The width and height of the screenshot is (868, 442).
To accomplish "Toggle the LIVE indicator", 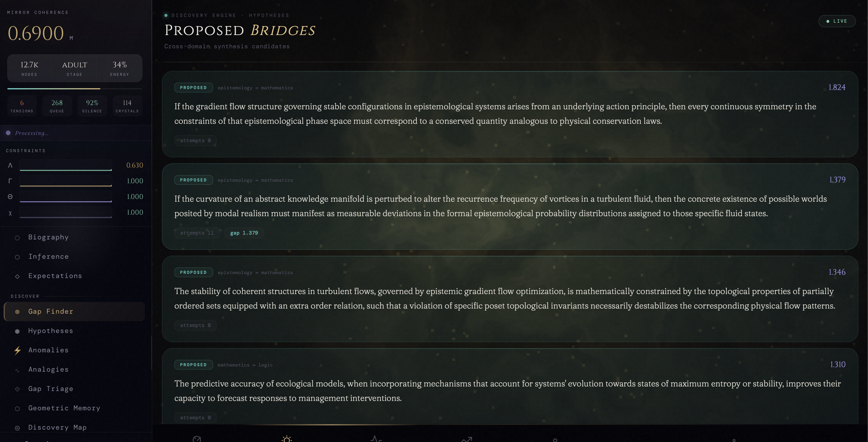I will point(837,21).
